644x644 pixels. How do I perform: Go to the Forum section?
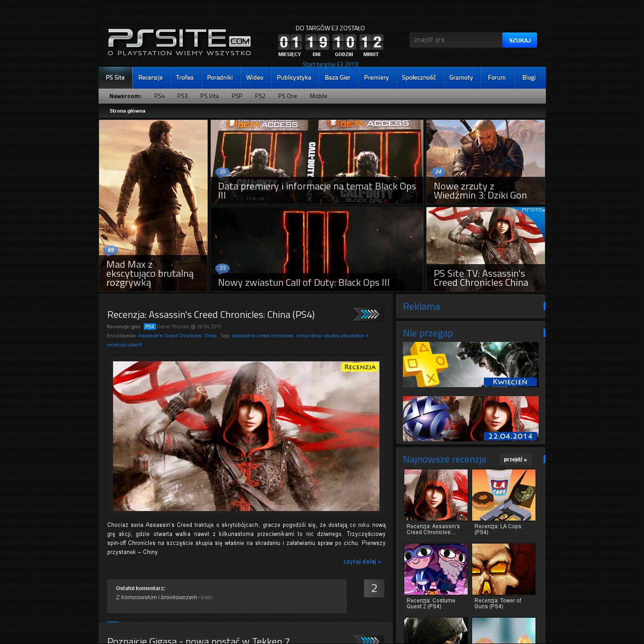click(x=497, y=78)
